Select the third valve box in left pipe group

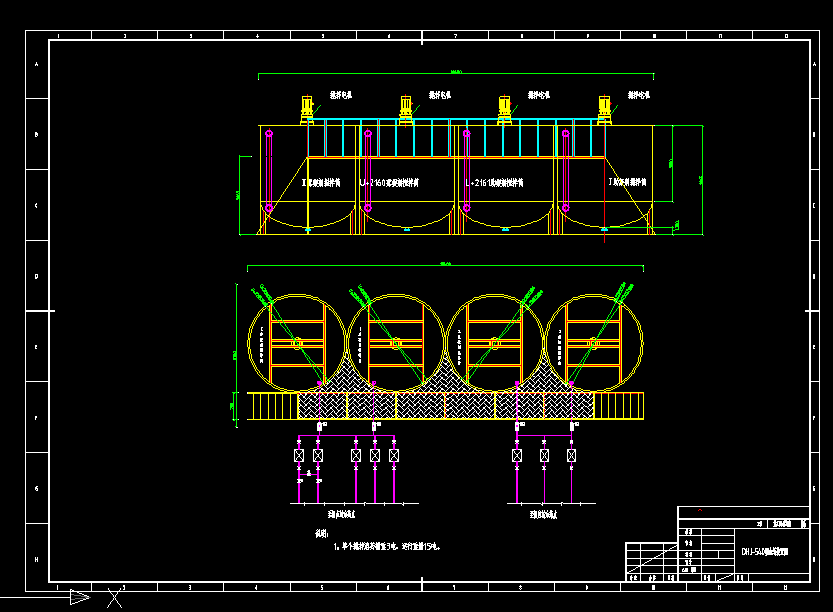pyautogui.click(x=356, y=455)
